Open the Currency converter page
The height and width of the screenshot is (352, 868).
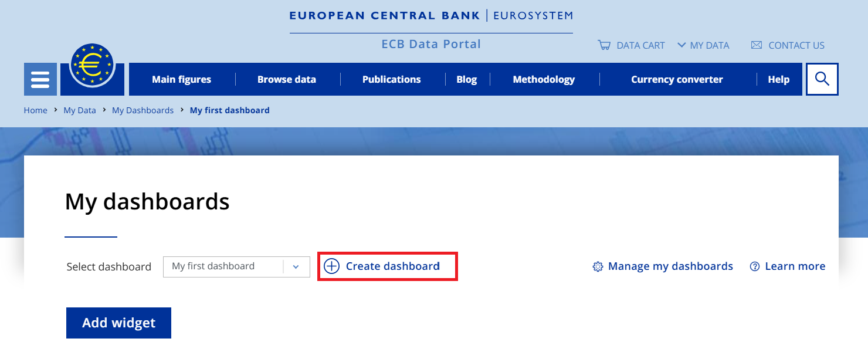[x=676, y=79]
